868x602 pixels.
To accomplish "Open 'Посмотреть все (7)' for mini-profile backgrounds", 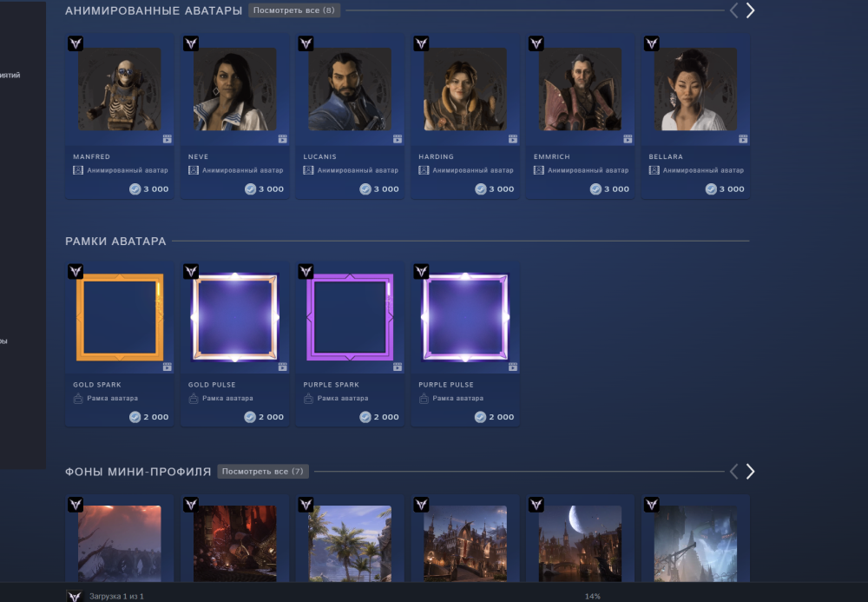I will (261, 471).
